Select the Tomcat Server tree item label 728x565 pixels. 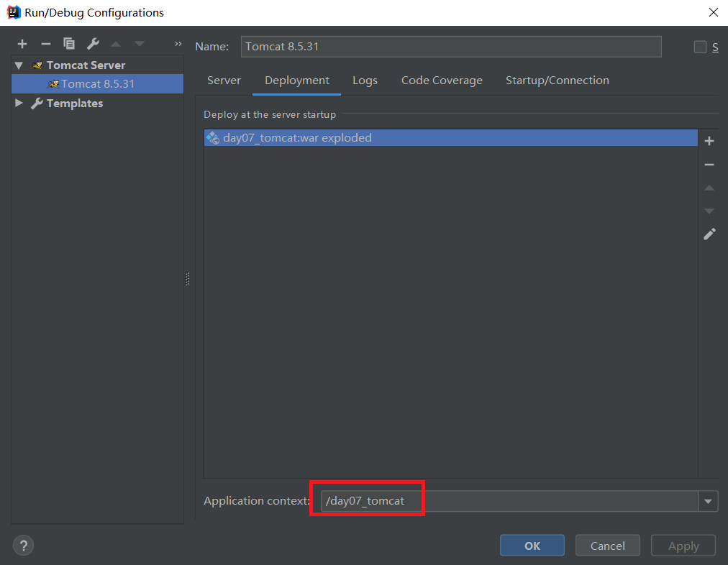86,65
